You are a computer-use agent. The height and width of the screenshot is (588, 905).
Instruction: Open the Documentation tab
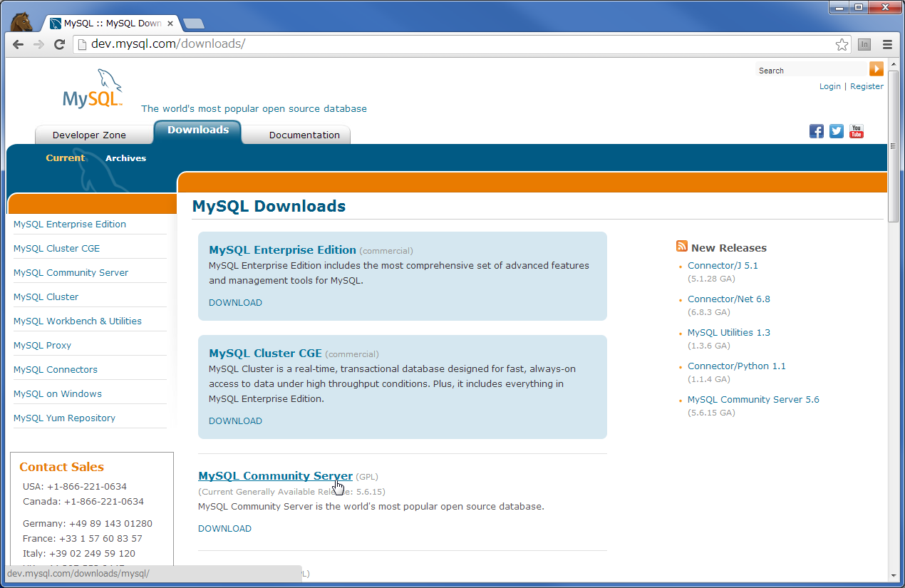click(x=304, y=135)
